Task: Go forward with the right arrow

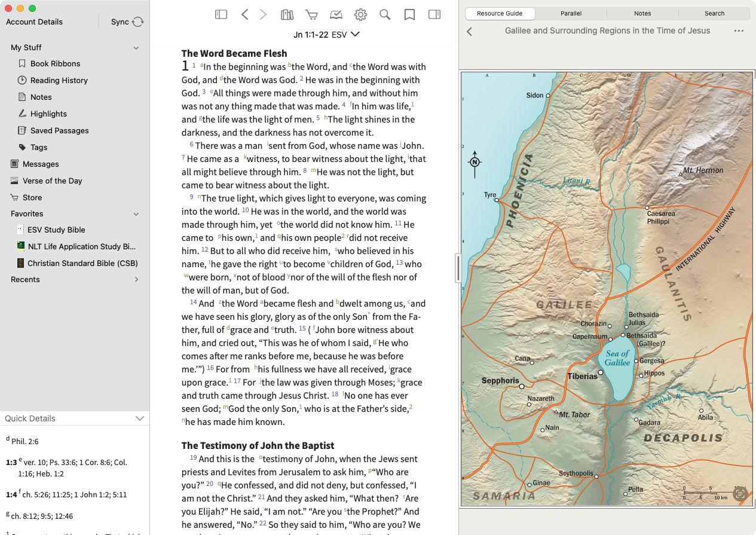Action: (x=263, y=14)
